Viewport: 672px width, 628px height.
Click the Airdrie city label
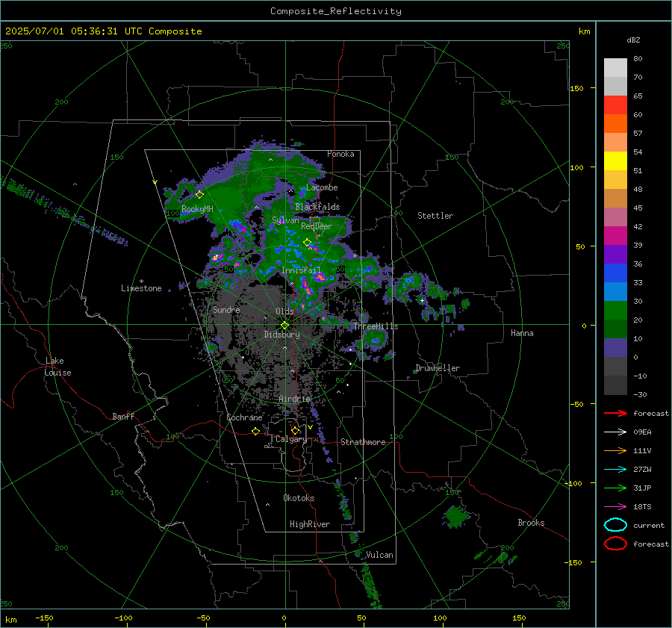point(294,399)
